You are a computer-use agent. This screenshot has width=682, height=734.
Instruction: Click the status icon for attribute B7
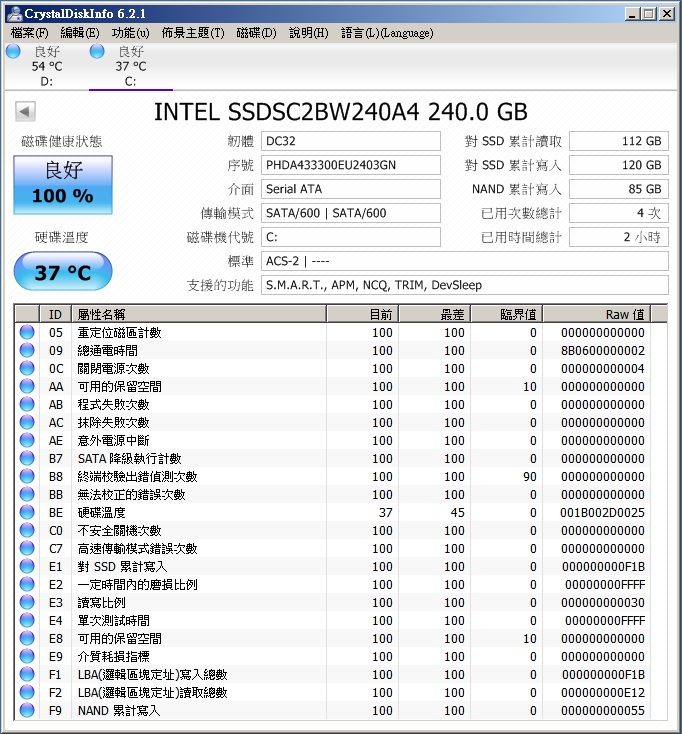(27, 458)
